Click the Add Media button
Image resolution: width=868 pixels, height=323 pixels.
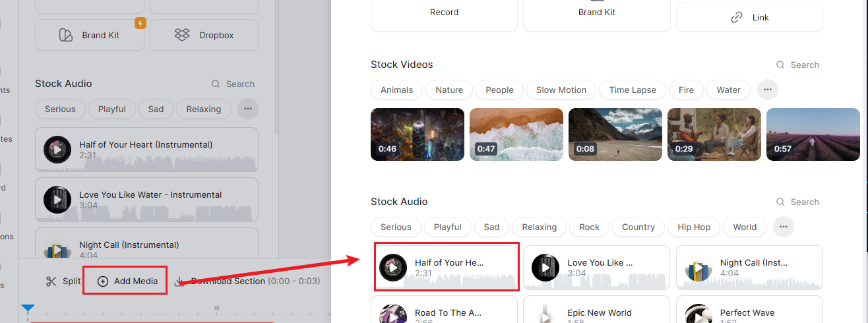tap(129, 281)
